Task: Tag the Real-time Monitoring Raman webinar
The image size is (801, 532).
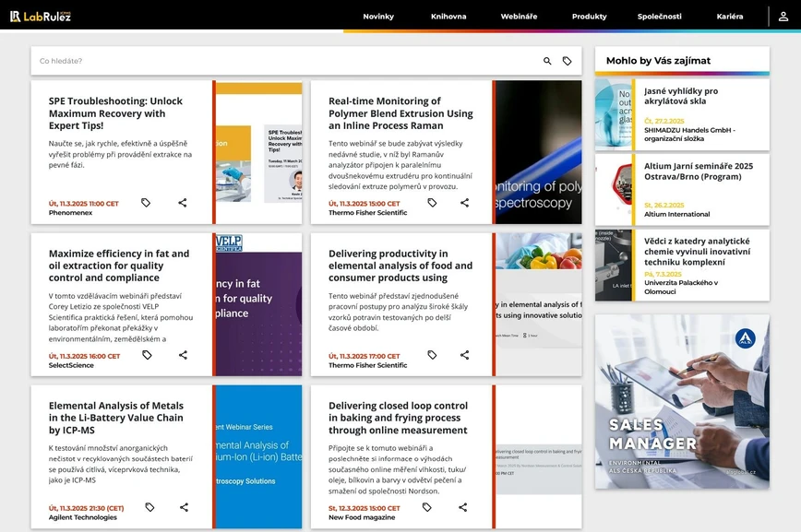Action: 432,203
